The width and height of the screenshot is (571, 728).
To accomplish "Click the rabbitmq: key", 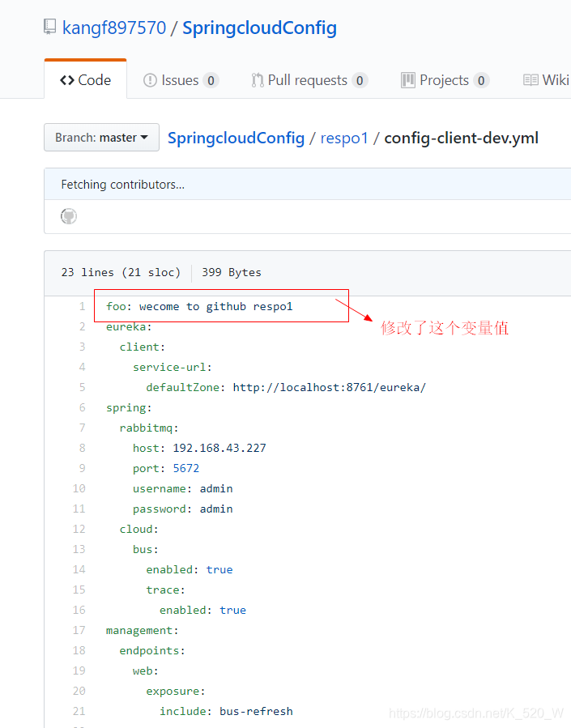I will coord(148,428).
